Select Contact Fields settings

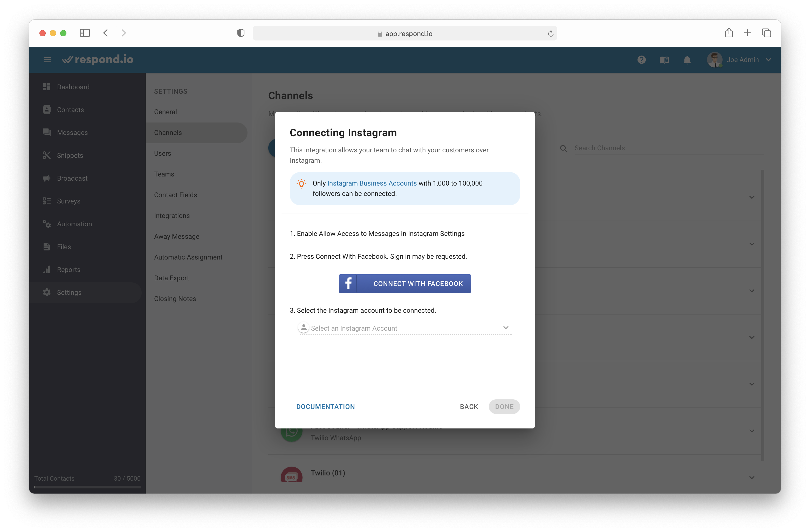pyautogui.click(x=197, y=195)
